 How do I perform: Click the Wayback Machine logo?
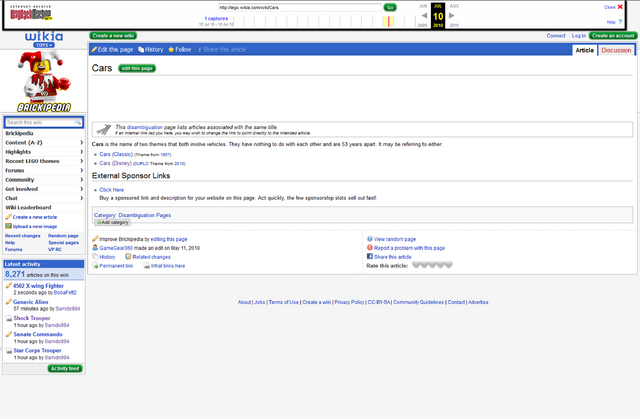pyautogui.click(x=31, y=13)
